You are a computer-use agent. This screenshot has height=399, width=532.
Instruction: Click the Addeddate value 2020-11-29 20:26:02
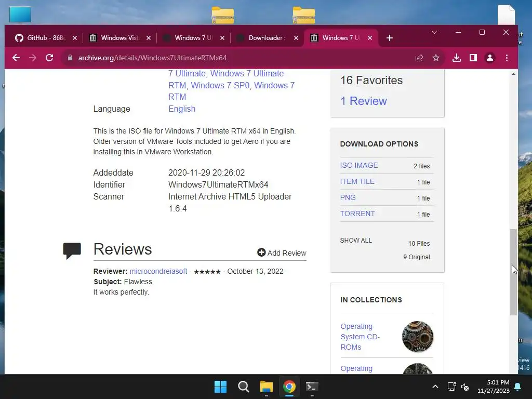pos(206,172)
